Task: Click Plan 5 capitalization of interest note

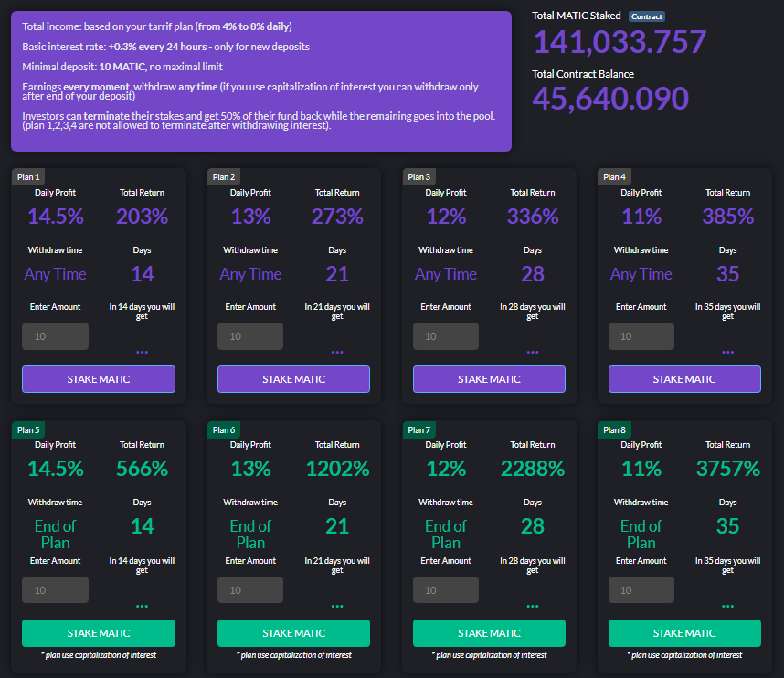Action: (x=99, y=655)
